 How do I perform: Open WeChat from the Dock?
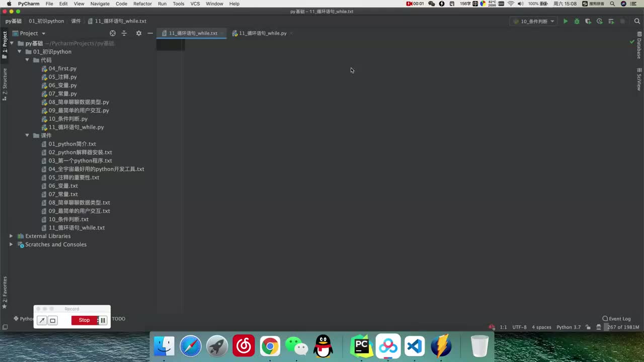[x=297, y=346]
